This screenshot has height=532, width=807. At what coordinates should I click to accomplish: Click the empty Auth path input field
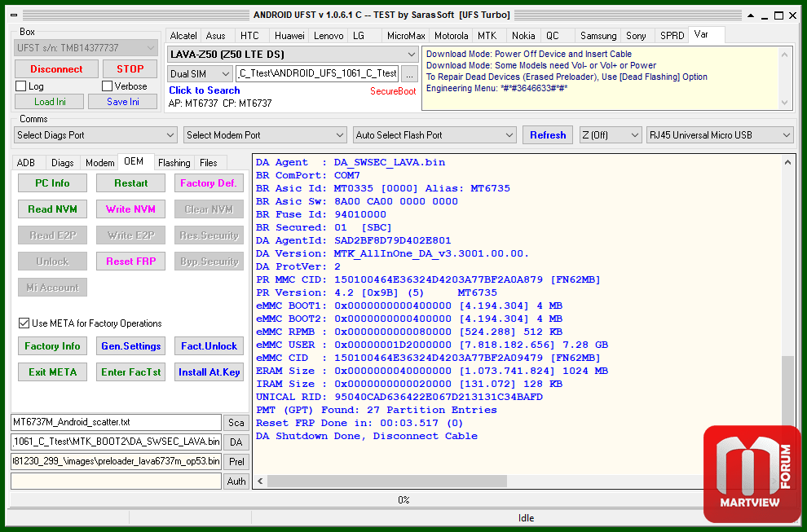click(117, 481)
